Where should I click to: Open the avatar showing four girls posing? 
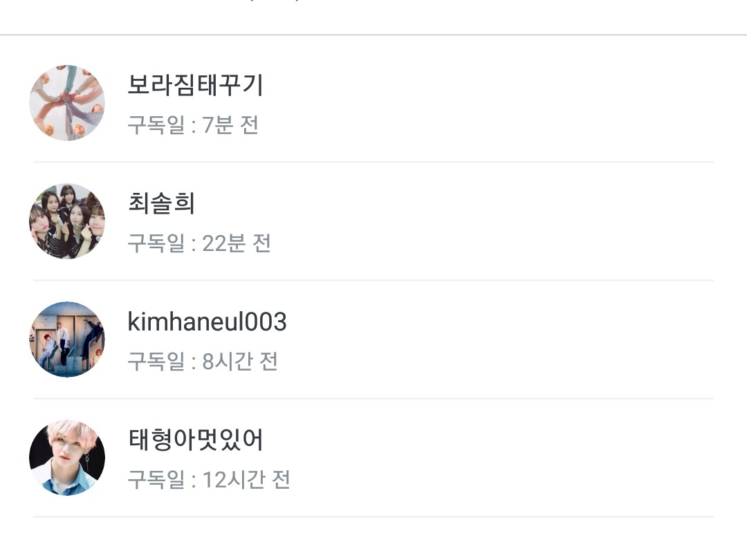tap(67, 221)
